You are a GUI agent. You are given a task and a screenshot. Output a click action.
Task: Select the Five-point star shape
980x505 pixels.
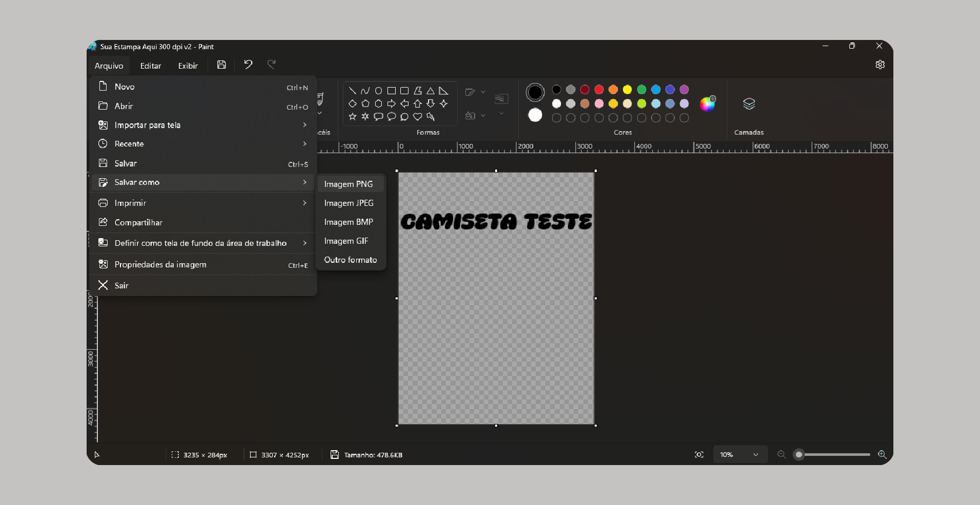coord(352,117)
